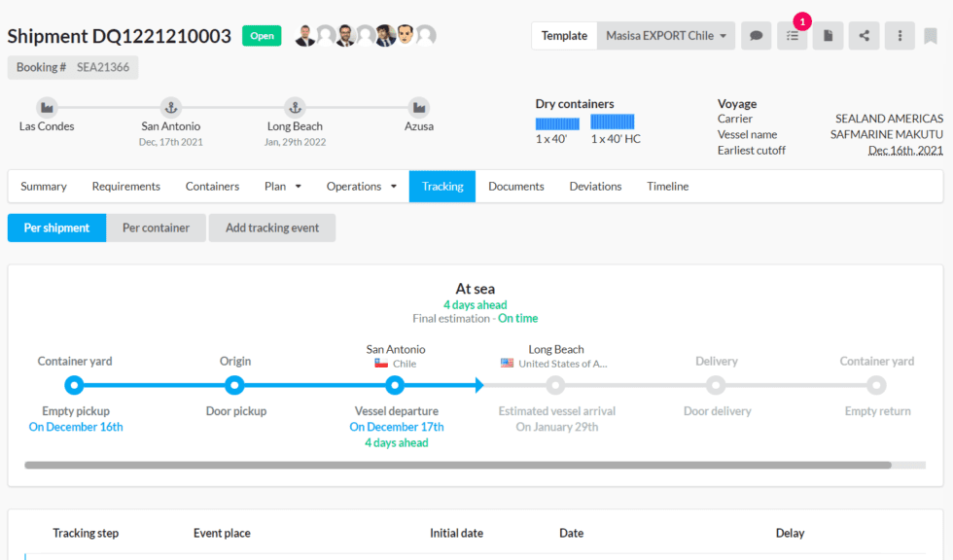Open the Operations dropdown

(361, 186)
